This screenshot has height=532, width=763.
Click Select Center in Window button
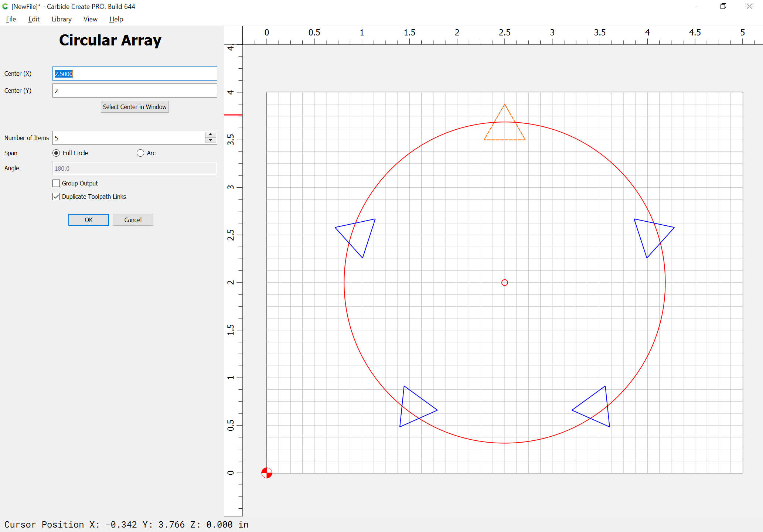tap(135, 107)
